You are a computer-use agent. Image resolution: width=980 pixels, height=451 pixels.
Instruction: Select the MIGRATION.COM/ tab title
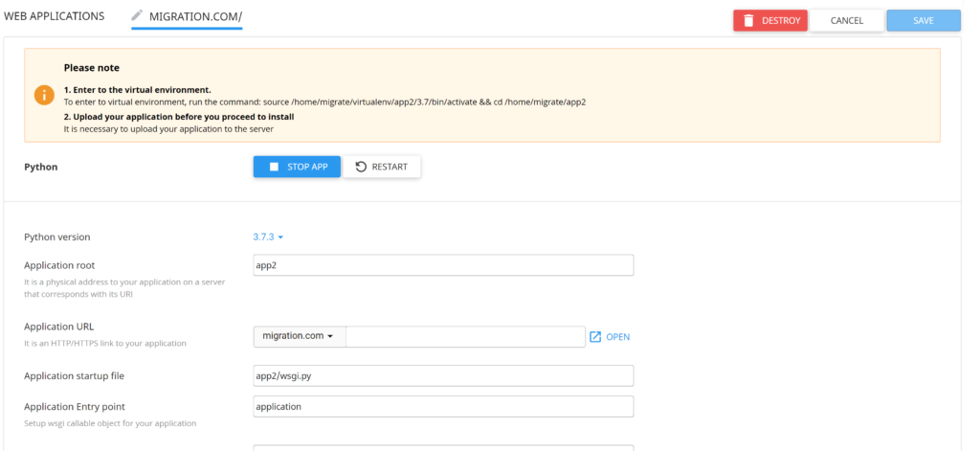[195, 17]
